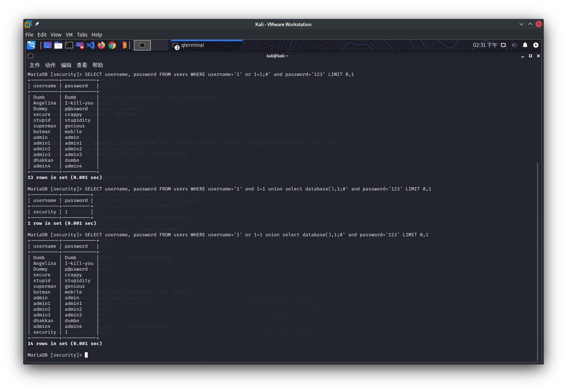Image resolution: width=567 pixels, height=392 pixels.
Task: Click the pin icon in VMware title bar
Action: click(37, 24)
